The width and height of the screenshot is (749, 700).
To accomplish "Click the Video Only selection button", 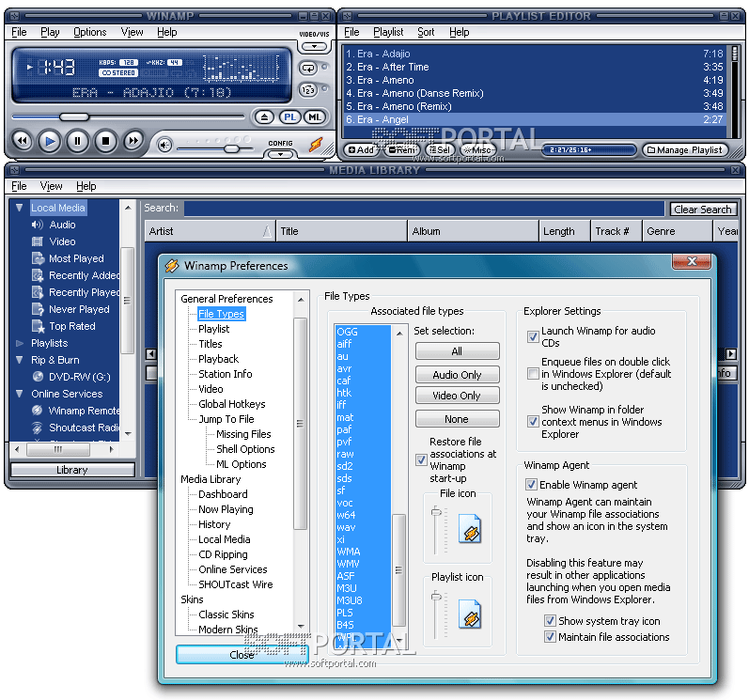I will point(457,396).
